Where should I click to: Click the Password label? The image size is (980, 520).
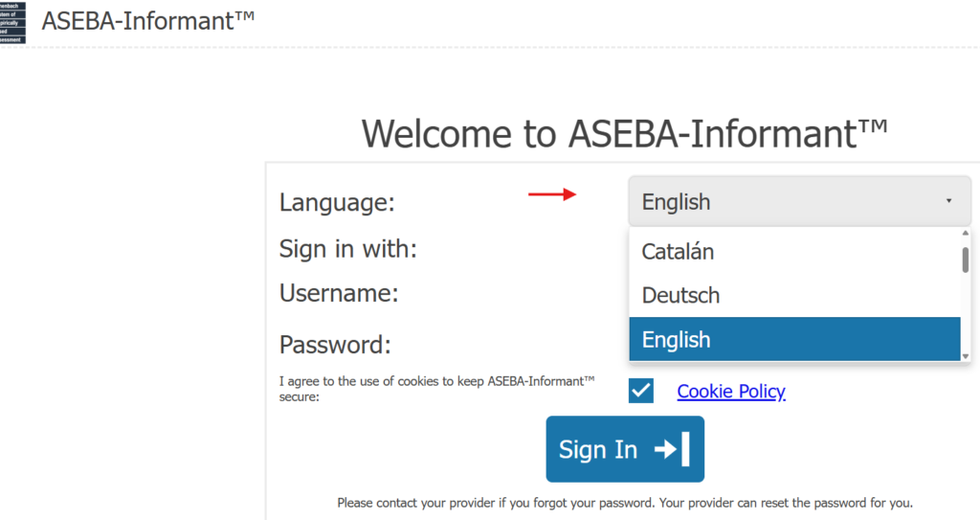coord(335,344)
